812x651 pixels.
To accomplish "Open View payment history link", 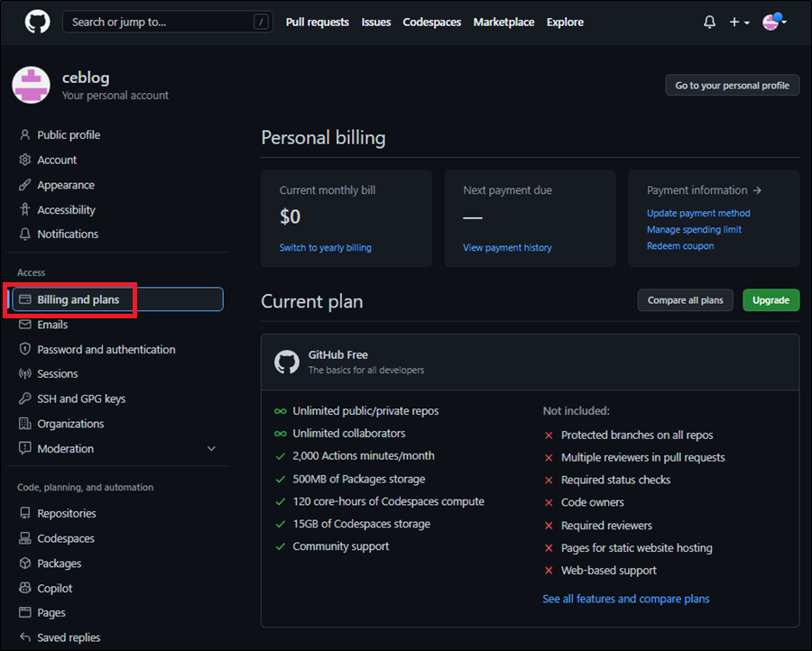I will click(x=507, y=247).
